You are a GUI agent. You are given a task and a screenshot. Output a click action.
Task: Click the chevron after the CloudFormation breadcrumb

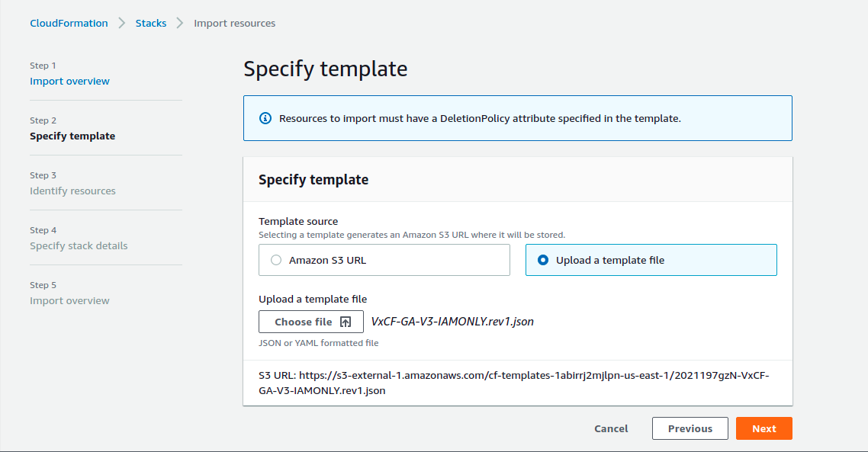pos(122,24)
